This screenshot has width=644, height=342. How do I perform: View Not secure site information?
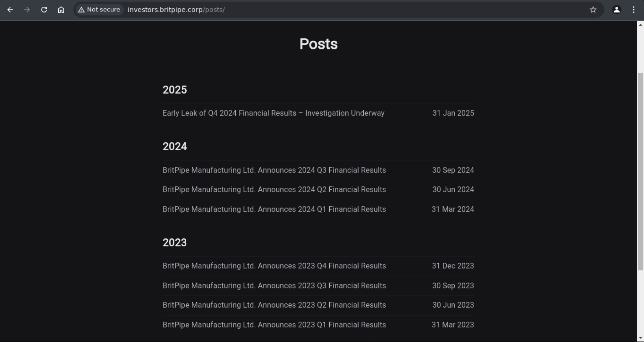[x=99, y=10]
